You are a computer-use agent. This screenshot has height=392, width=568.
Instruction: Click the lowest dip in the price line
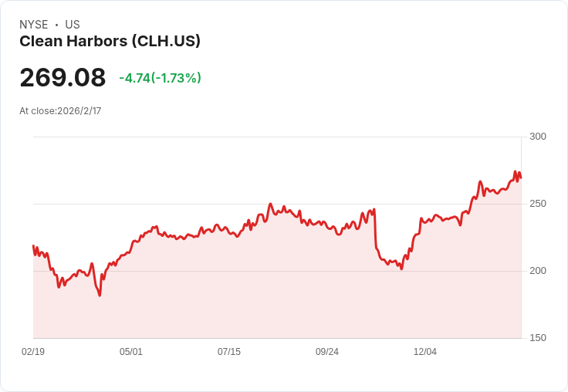click(100, 296)
